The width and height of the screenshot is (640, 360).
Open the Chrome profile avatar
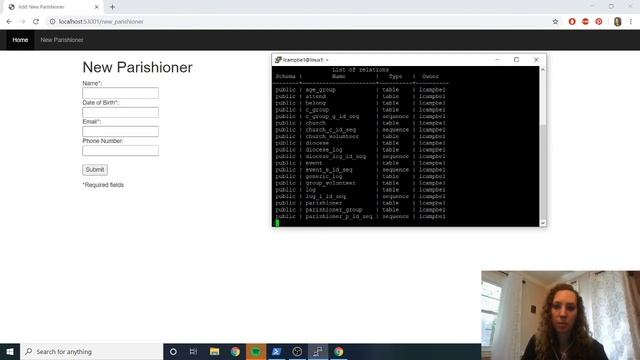618,22
